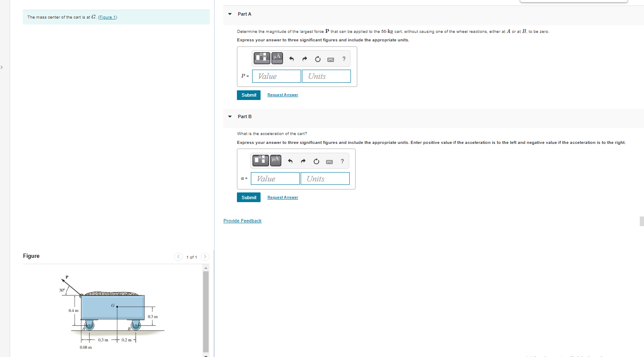Click the acceleration Units input field

coord(325,178)
